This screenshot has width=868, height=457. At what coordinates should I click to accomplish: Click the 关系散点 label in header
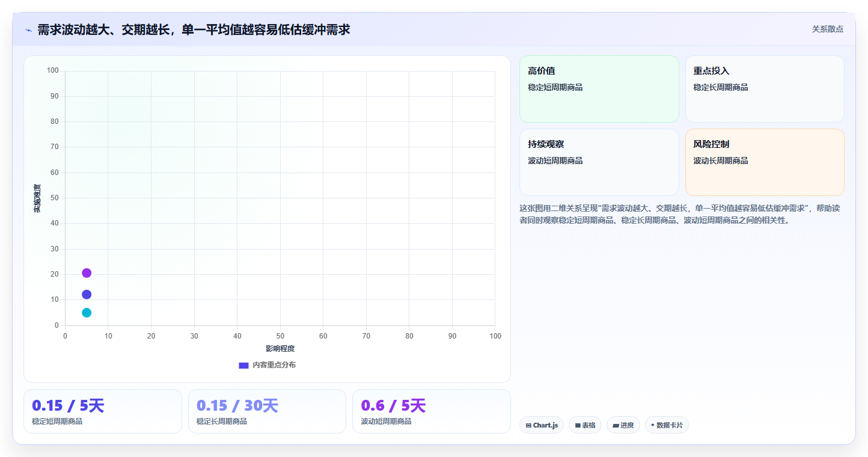827,29
